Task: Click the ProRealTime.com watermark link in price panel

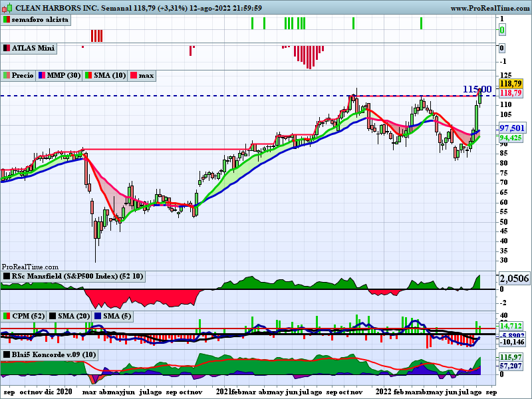Action: (30, 267)
